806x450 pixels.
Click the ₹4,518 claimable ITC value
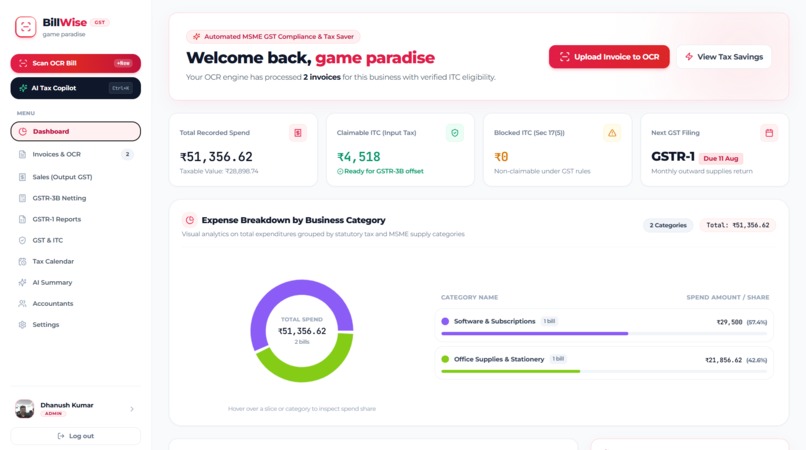[x=359, y=157]
